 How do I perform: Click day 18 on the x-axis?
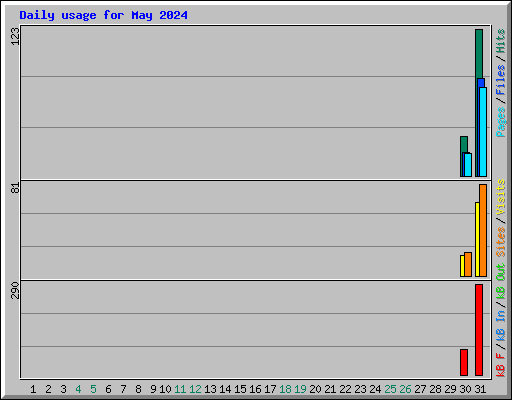[x=285, y=389]
